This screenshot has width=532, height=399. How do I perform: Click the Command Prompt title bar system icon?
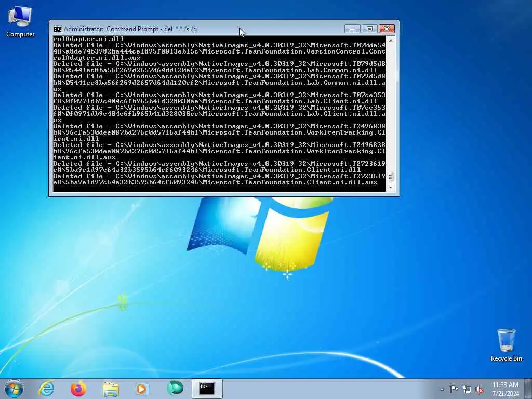57,29
